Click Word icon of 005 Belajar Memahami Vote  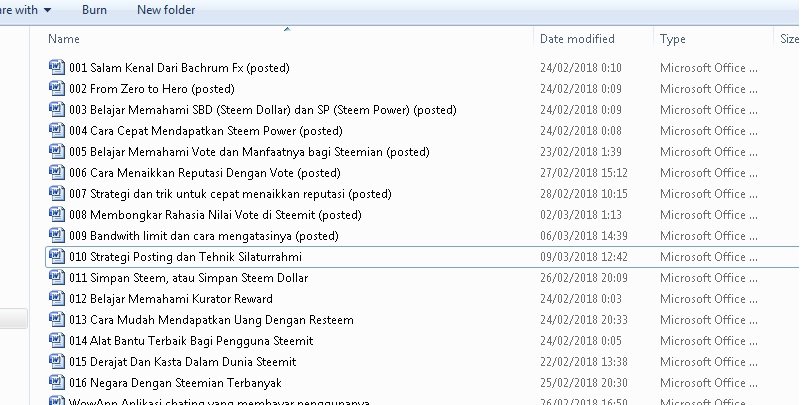[x=57, y=151]
